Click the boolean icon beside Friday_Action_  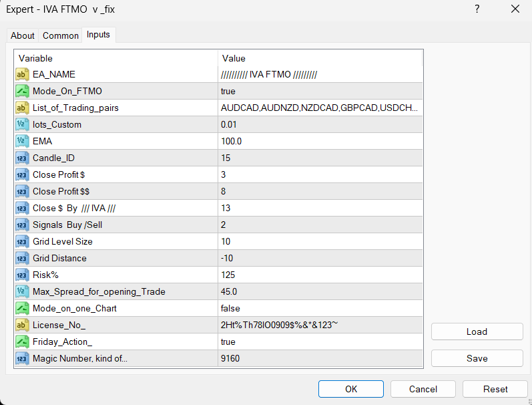tap(22, 342)
